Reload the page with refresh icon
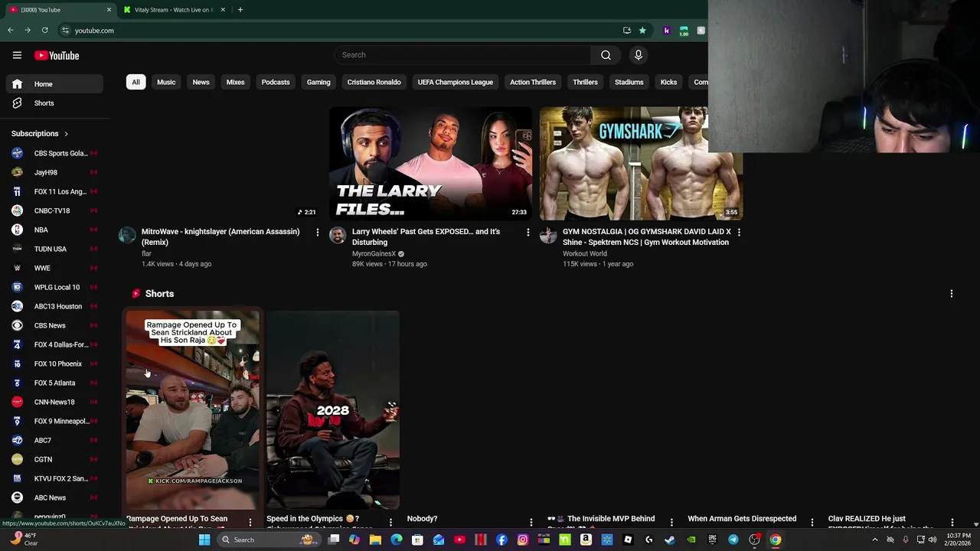 pos(45,31)
